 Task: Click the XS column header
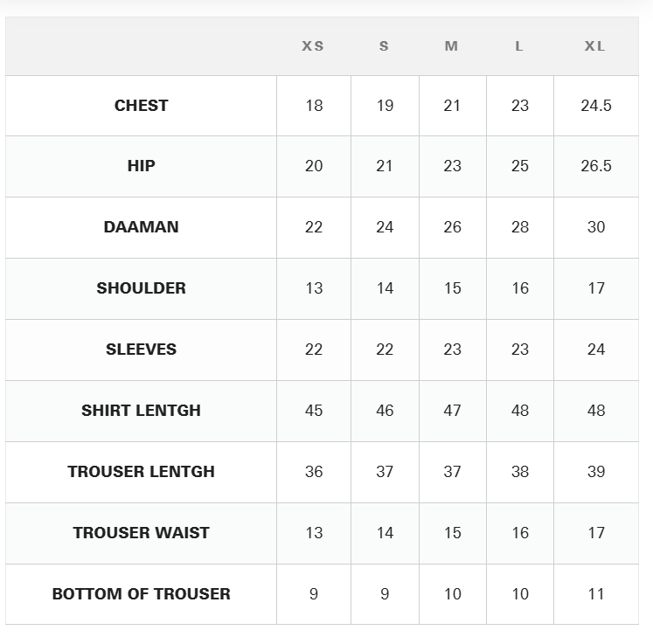click(313, 45)
